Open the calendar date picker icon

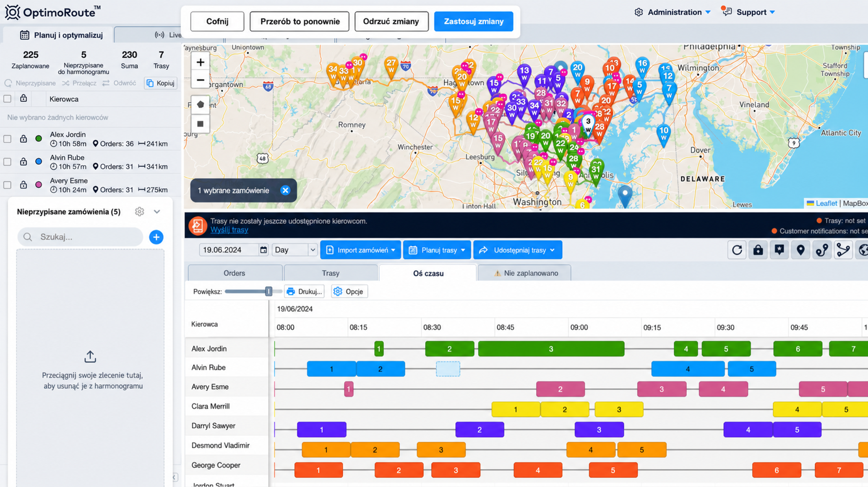tap(263, 250)
